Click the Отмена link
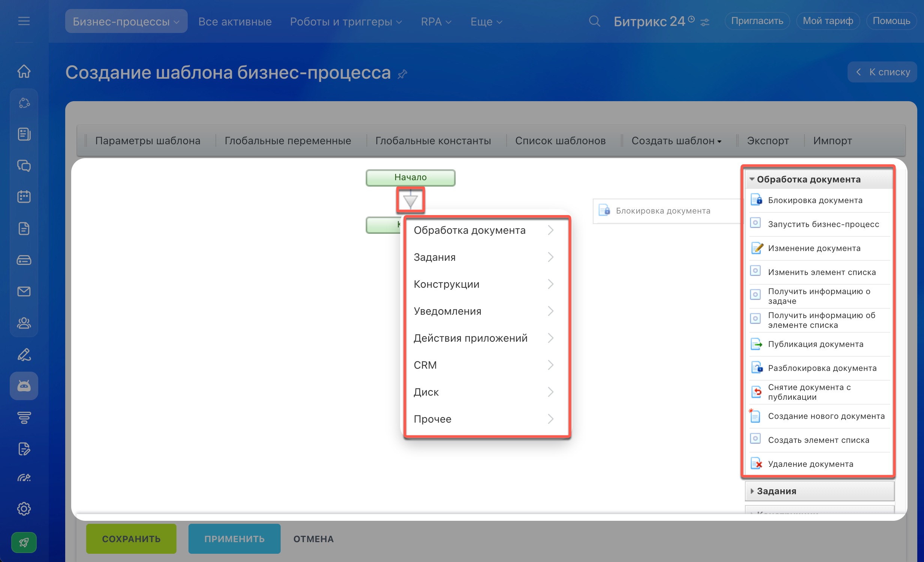924x562 pixels. pos(313,539)
